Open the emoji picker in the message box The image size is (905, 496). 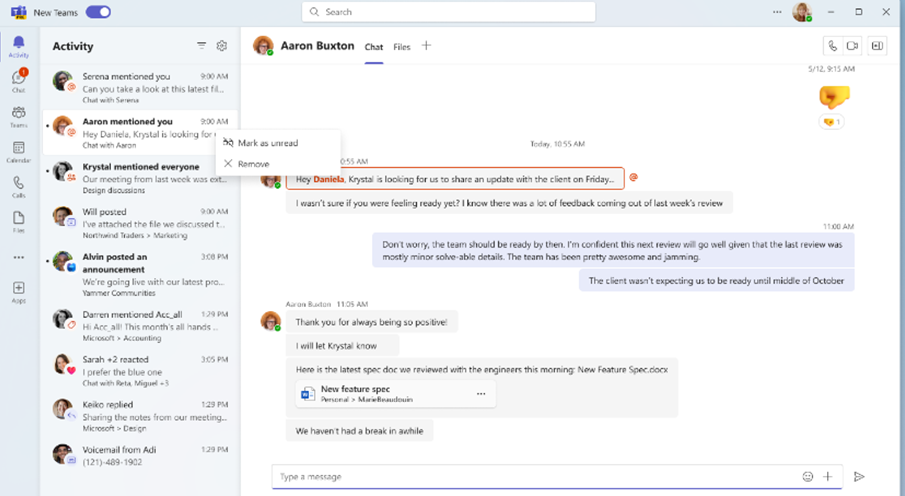(x=807, y=476)
